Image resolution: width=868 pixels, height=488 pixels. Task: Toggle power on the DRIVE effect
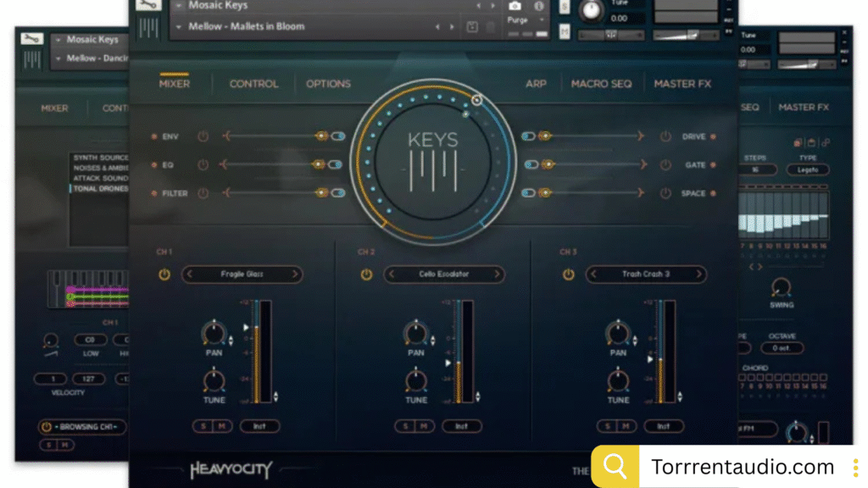click(x=665, y=136)
